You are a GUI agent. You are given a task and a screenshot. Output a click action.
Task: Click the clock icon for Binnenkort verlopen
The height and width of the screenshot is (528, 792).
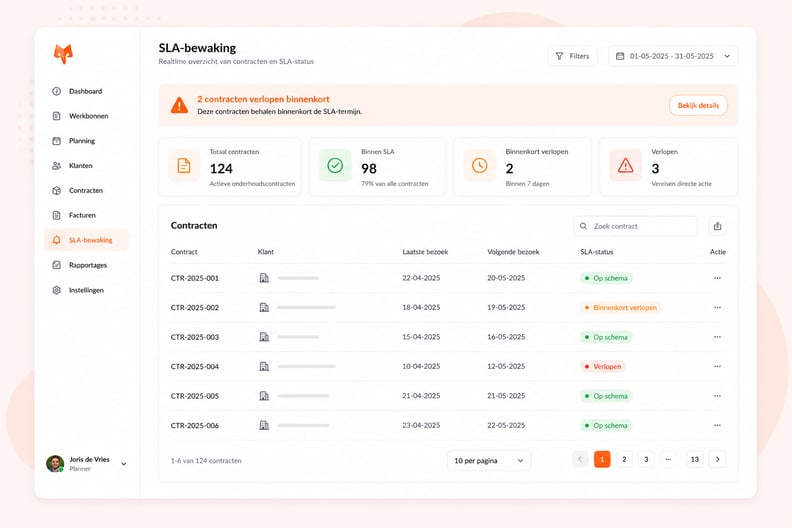pyautogui.click(x=479, y=165)
